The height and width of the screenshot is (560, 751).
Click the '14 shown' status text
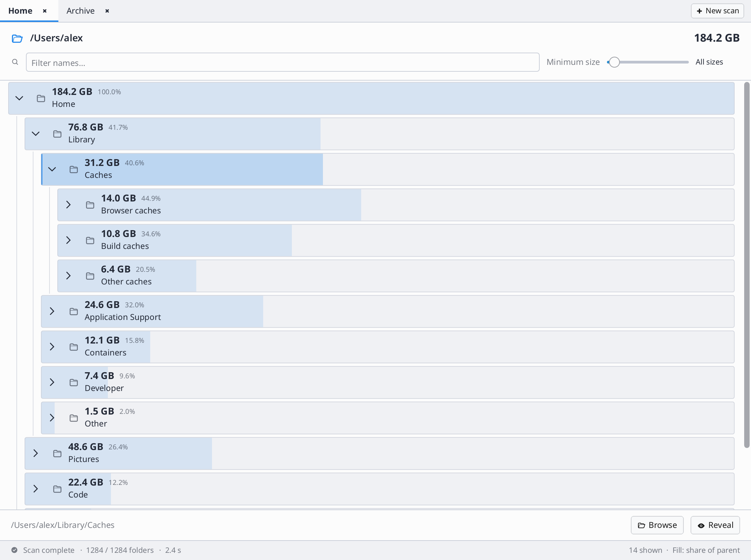pos(646,550)
